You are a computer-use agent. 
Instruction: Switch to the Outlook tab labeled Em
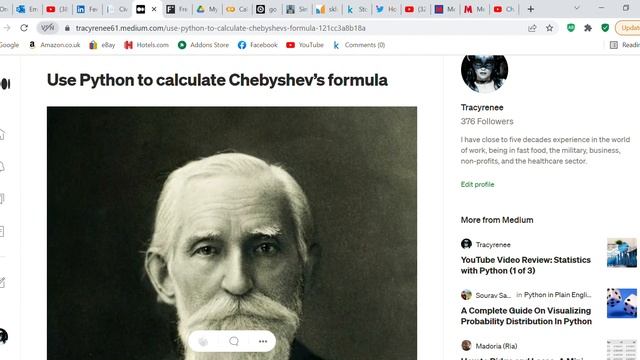27,9
